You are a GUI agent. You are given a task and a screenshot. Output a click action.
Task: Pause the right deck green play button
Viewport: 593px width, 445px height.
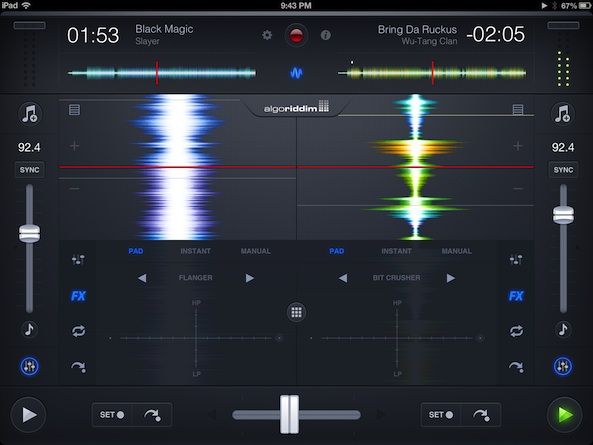tap(564, 415)
